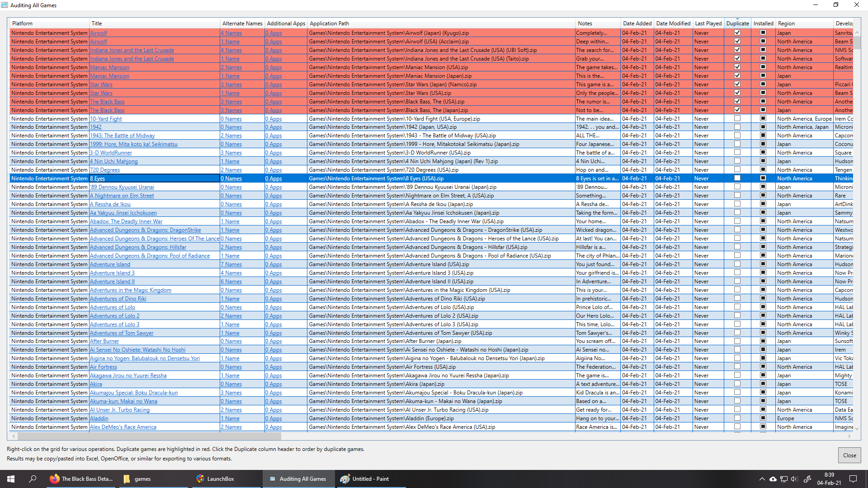Switch to the LaunchBox taskbar app
Screen dimensions: 868x488
(226, 479)
